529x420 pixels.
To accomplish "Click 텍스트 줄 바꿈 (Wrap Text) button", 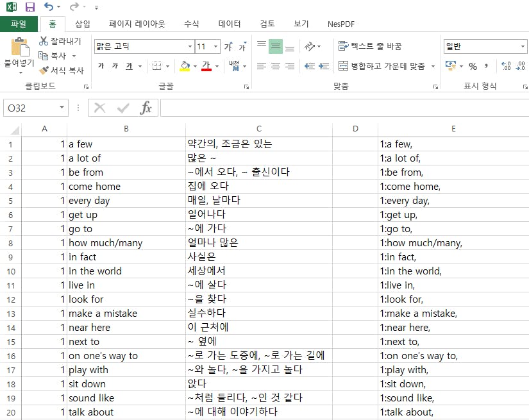I will click(370, 46).
